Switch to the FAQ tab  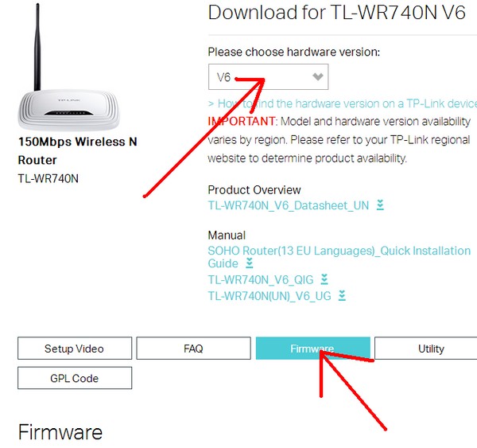click(x=193, y=348)
